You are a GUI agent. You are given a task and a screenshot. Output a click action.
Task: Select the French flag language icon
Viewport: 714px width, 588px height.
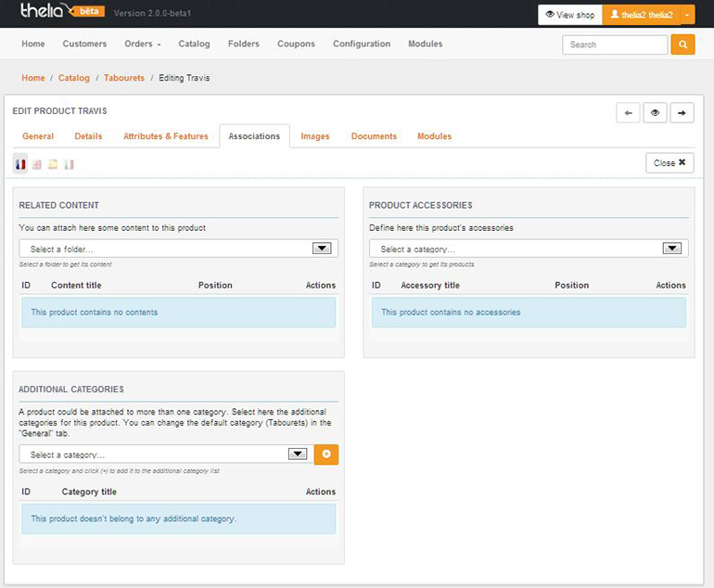[20, 164]
